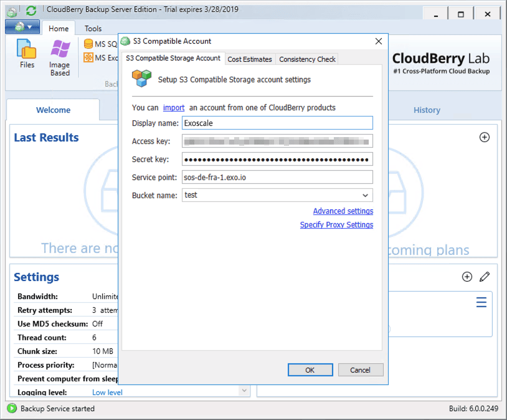
Task: Open Advanced settings
Action: [x=343, y=211]
